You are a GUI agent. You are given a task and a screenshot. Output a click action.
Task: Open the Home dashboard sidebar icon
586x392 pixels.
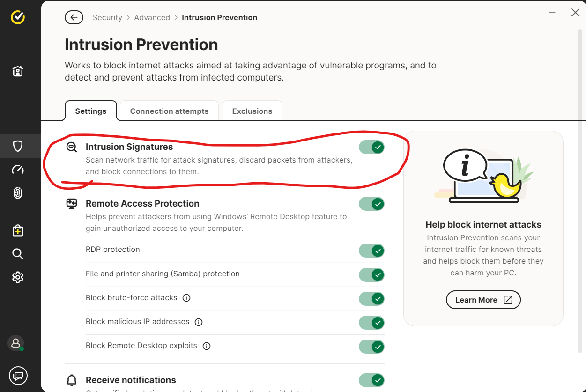coord(18,71)
